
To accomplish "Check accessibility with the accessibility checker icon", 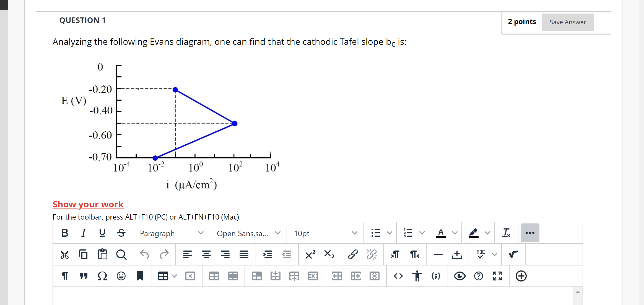I will [417, 276].
